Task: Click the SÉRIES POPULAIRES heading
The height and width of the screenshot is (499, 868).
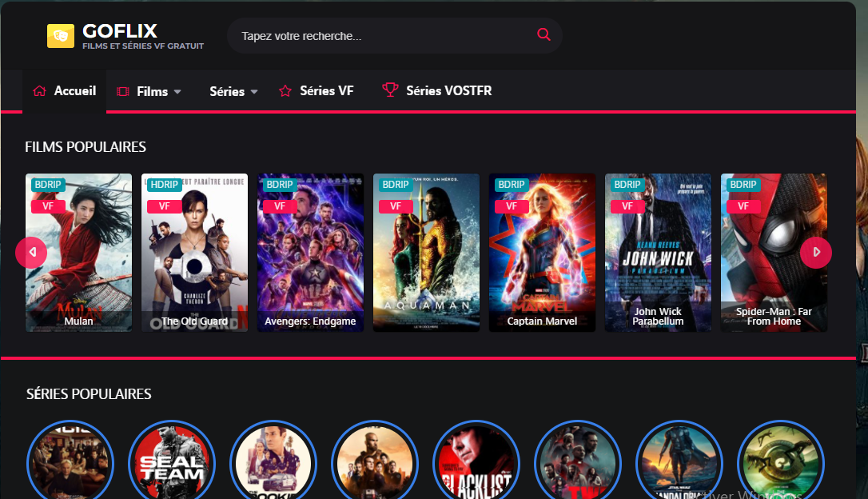Action: (89, 393)
